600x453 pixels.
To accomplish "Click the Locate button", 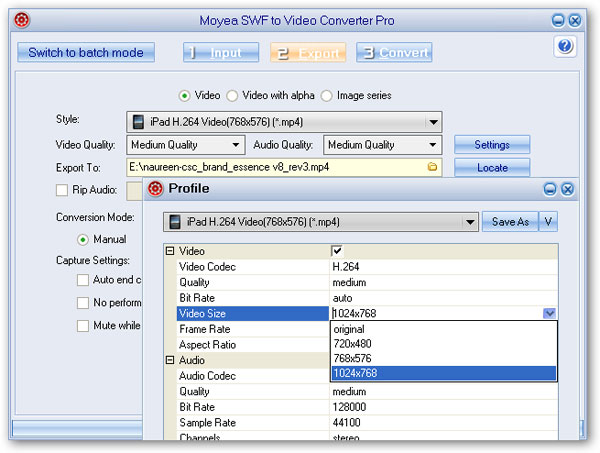I will point(492,168).
